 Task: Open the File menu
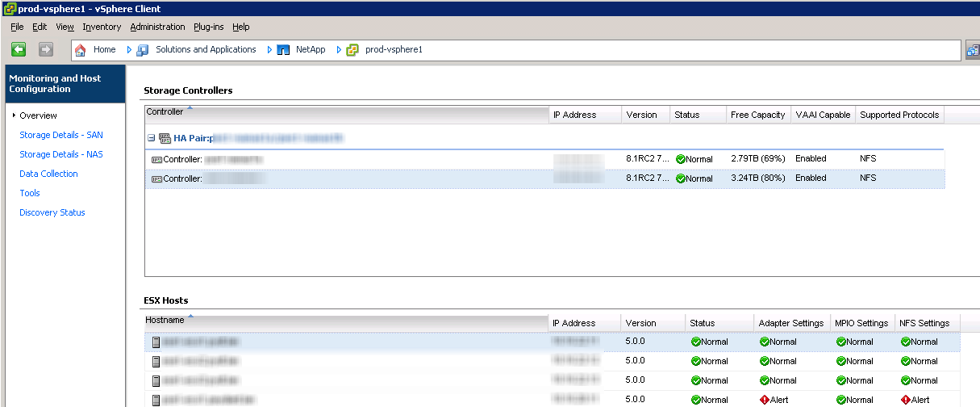point(17,27)
